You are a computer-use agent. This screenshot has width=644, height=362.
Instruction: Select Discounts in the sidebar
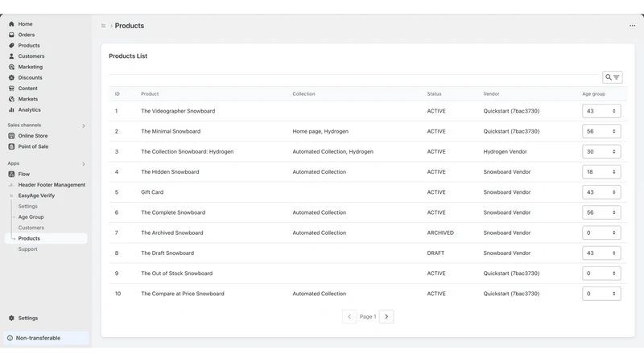coord(30,77)
